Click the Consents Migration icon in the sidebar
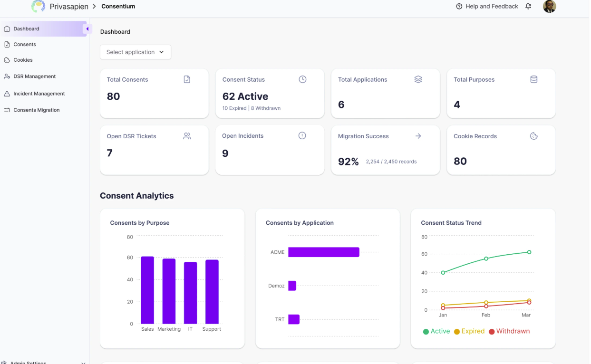 pyautogui.click(x=7, y=110)
